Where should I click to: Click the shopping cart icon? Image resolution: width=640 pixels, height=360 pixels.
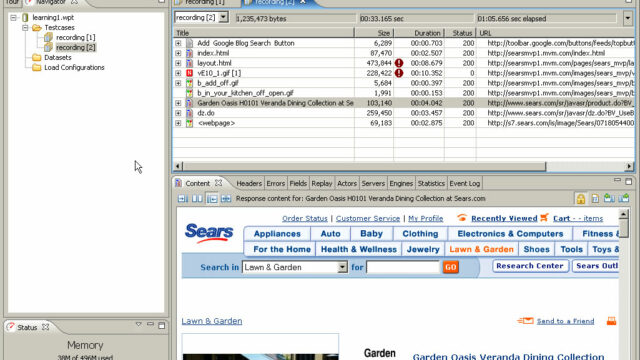point(544,218)
